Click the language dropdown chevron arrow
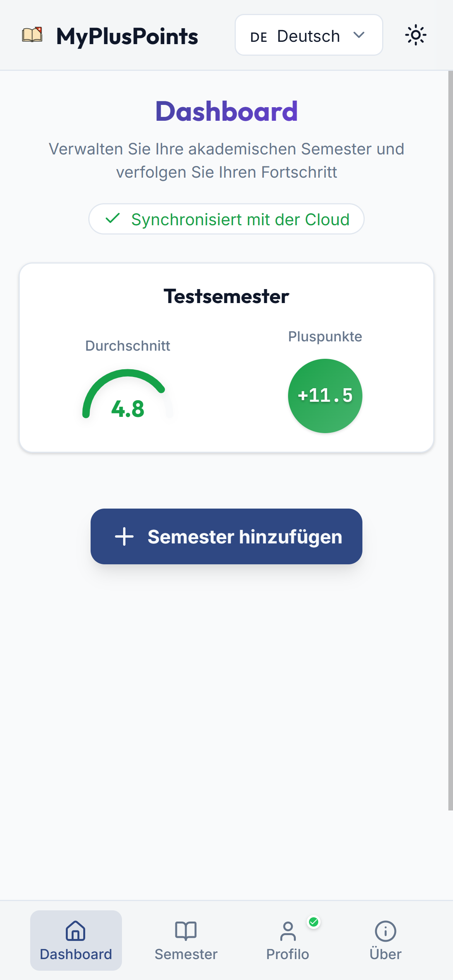 (x=359, y=35)
